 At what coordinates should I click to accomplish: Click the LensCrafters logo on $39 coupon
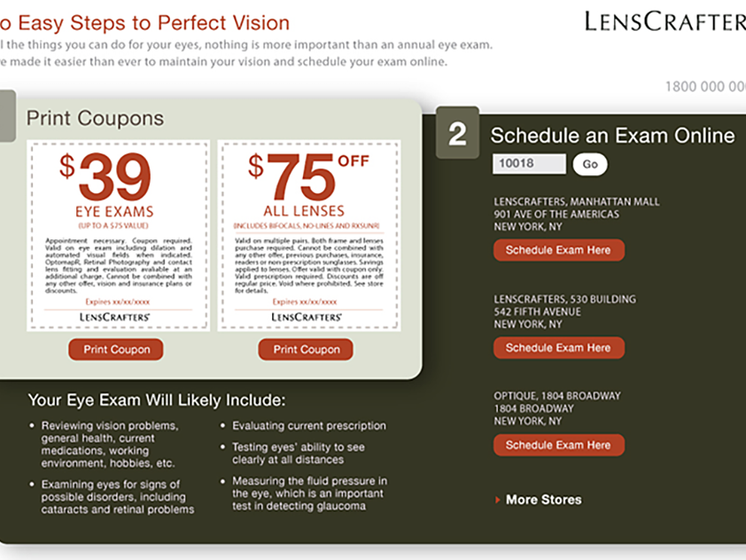tap(114, 317)
